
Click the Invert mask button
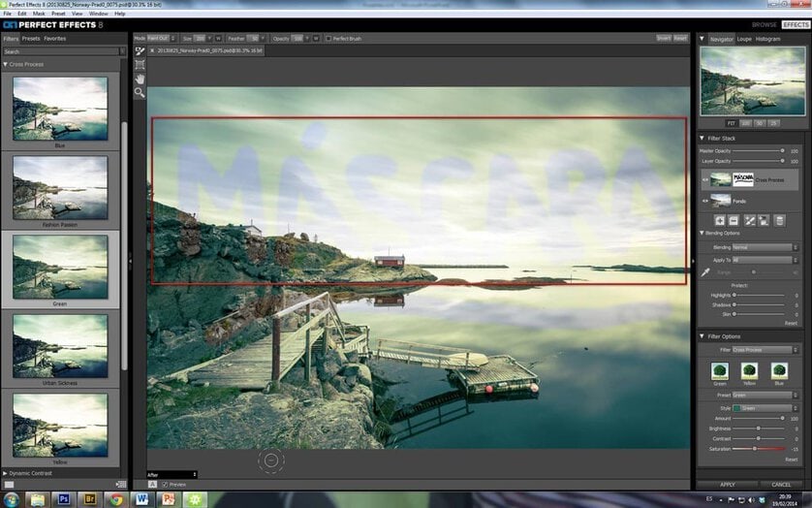(x=664, y=39)
